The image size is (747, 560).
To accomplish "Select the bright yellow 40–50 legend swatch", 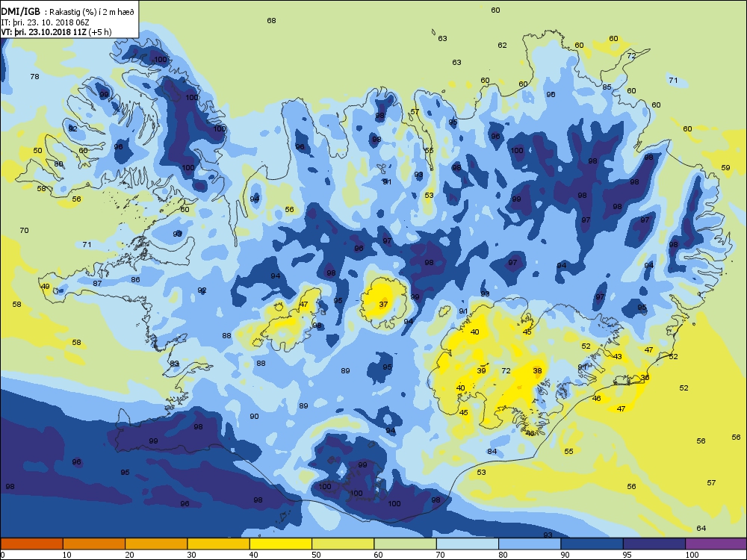I will tap(281, 544).
